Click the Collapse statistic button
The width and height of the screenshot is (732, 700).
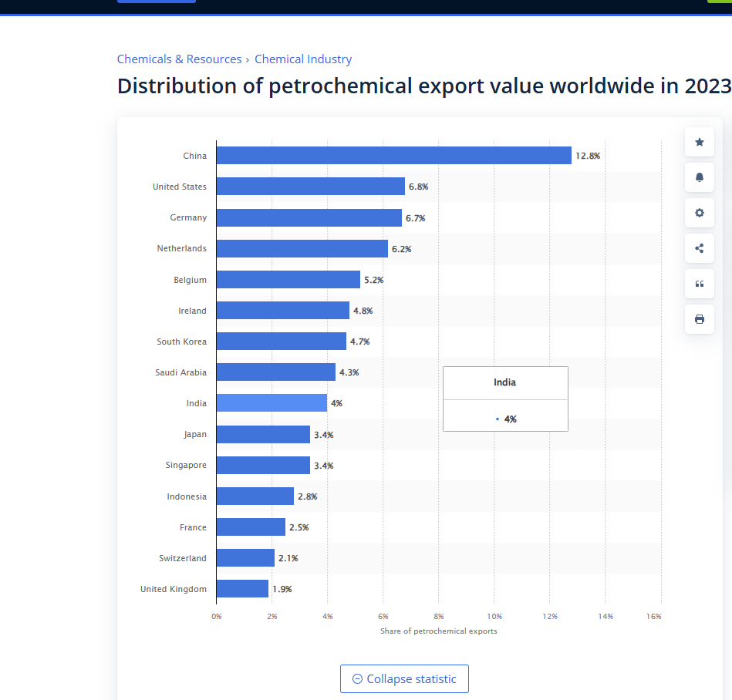pos(404,678)
